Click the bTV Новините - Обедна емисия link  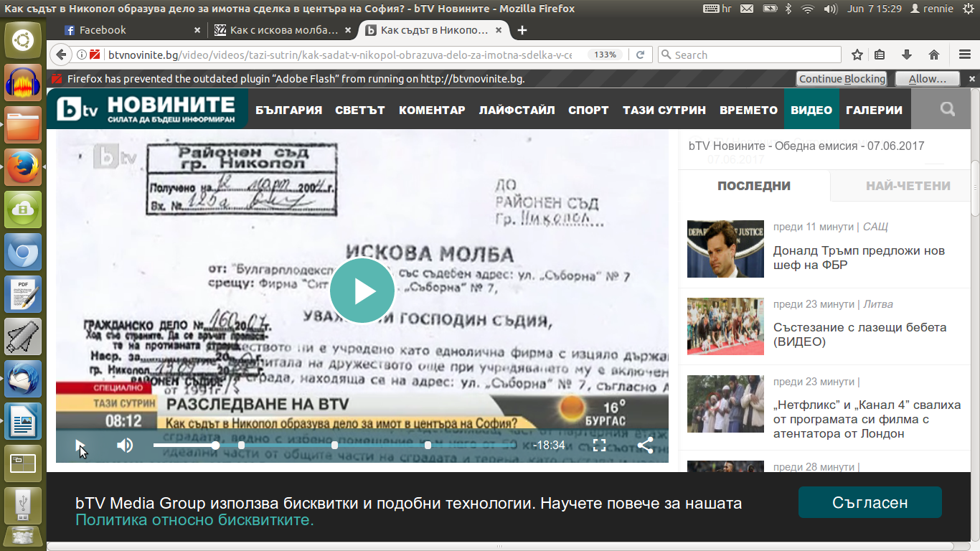pyautogui.click(x=806, y=146)
